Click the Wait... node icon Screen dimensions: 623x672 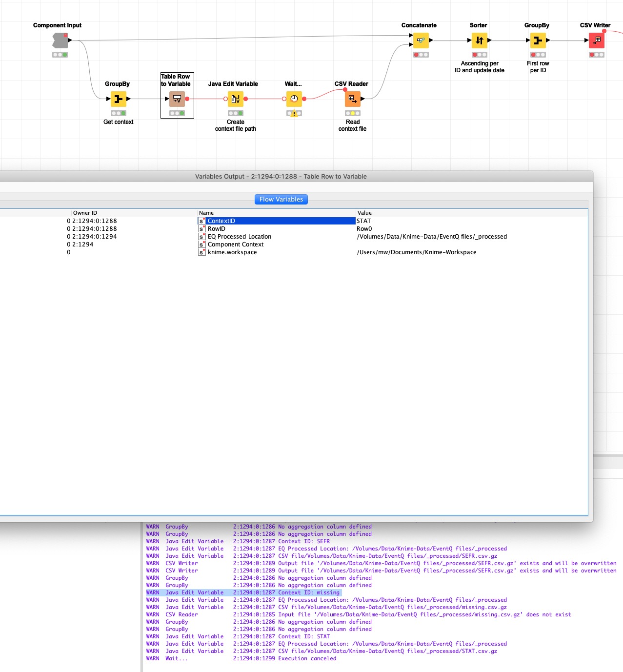point(294,99)
